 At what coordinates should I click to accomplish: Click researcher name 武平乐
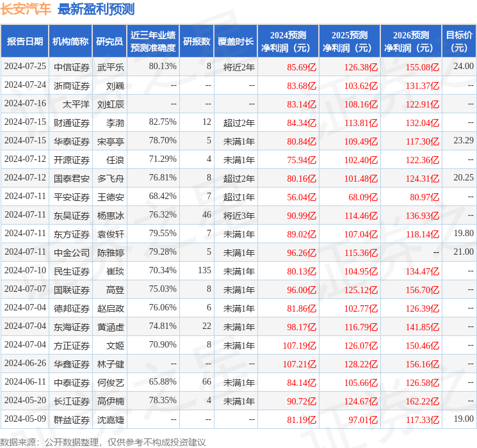pyautogui.click(x=111, y=67)
